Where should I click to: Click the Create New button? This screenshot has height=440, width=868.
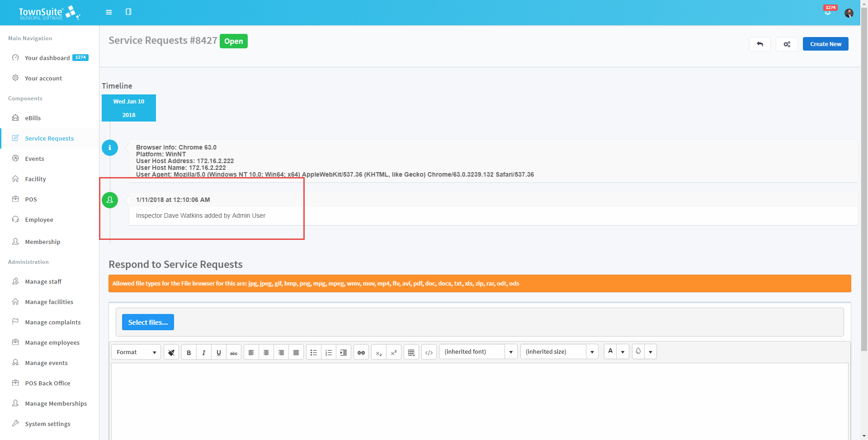pos(826,44)
